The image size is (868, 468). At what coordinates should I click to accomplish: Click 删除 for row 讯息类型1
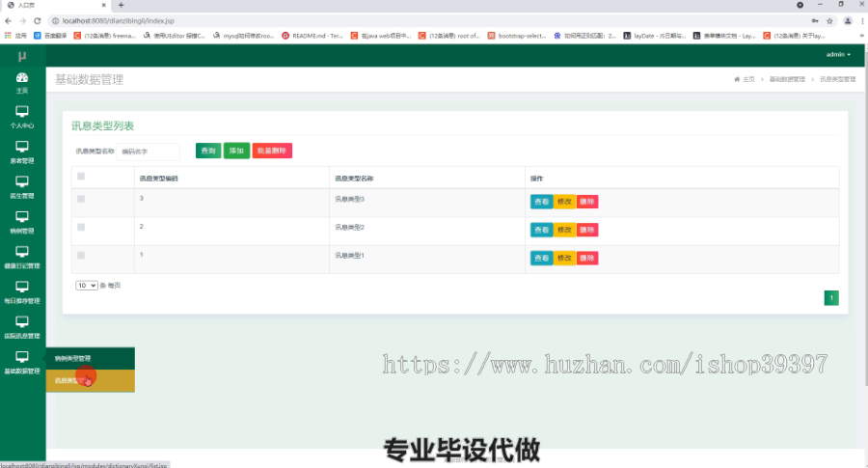(x=586, y=258)
